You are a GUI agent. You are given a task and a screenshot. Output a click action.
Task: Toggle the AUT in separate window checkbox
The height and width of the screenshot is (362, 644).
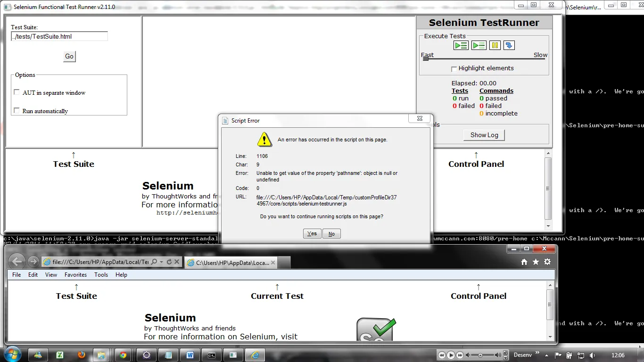coord(17,92)
